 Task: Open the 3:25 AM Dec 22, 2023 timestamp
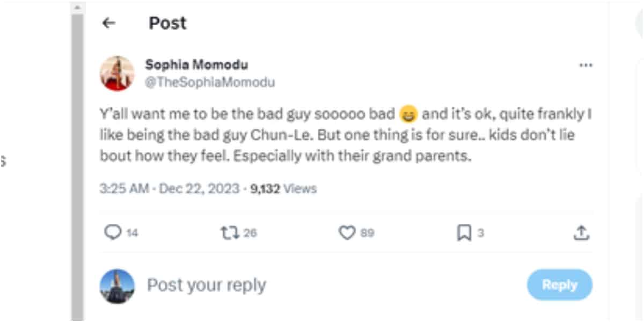[170, 189]
